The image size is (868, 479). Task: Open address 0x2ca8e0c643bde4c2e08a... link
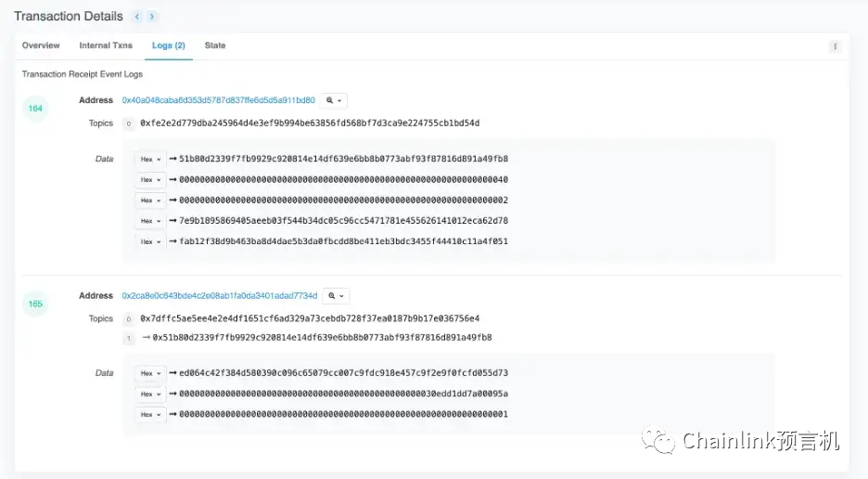click(220, 296)
